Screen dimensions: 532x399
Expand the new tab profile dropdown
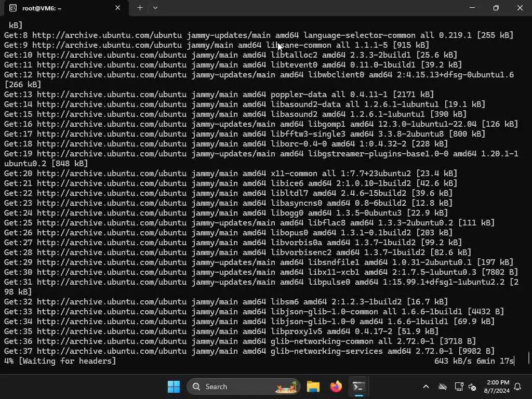(x=155, y=8)
